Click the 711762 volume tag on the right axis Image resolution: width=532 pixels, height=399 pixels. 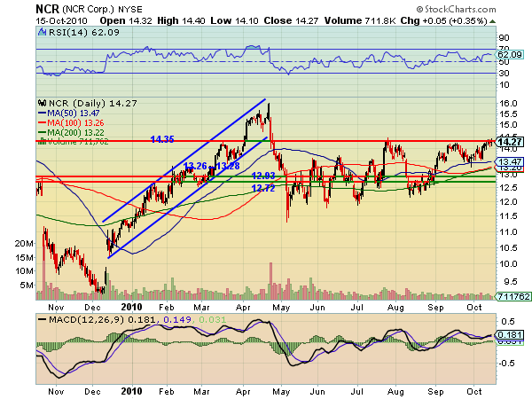pyautogui.click(x=513, y=296)
